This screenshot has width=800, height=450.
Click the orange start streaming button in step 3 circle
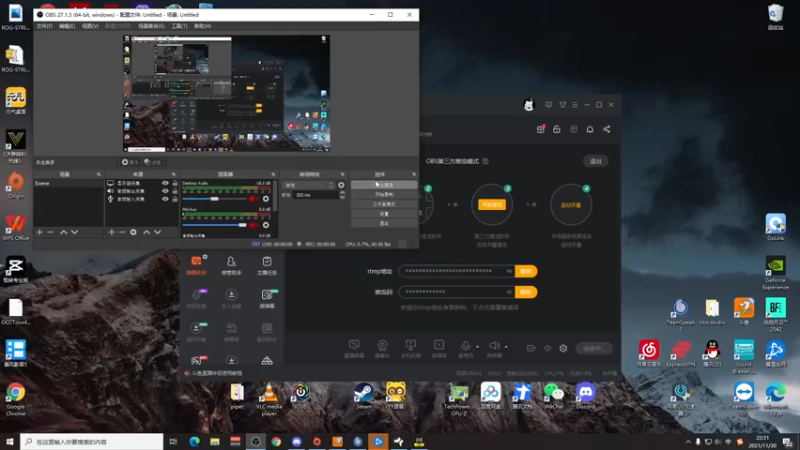[x=492, y=205]
